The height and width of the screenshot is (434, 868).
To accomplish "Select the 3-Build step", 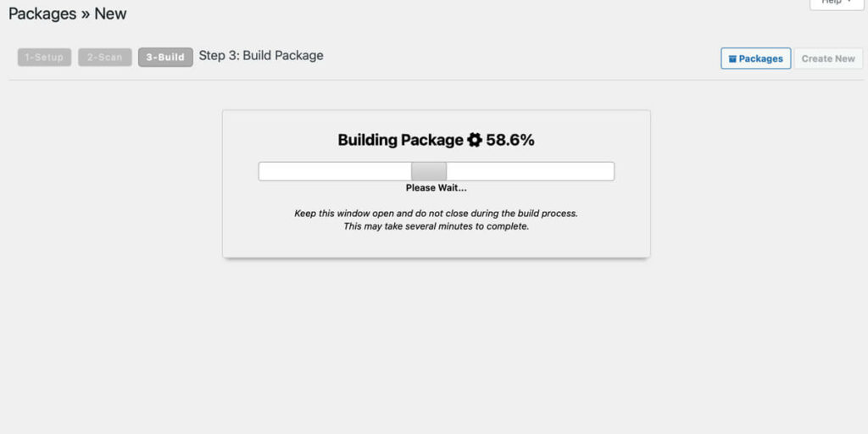I will 165,58.
